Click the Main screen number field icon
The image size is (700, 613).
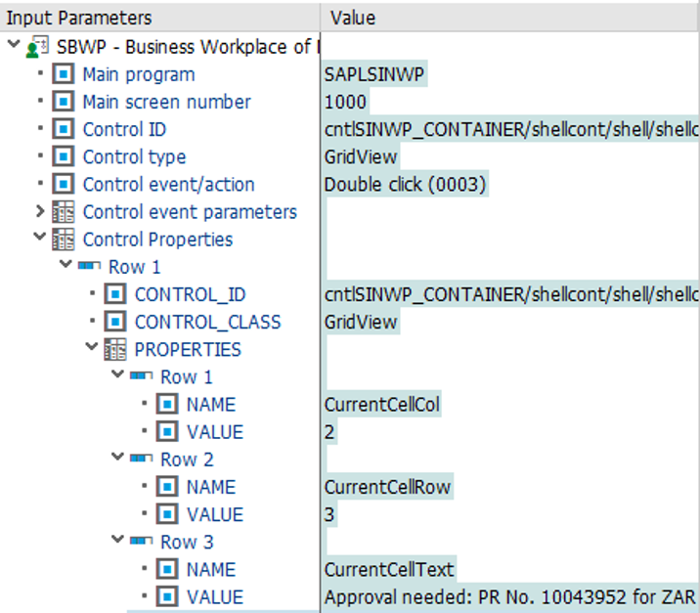(x=64, y=102)
